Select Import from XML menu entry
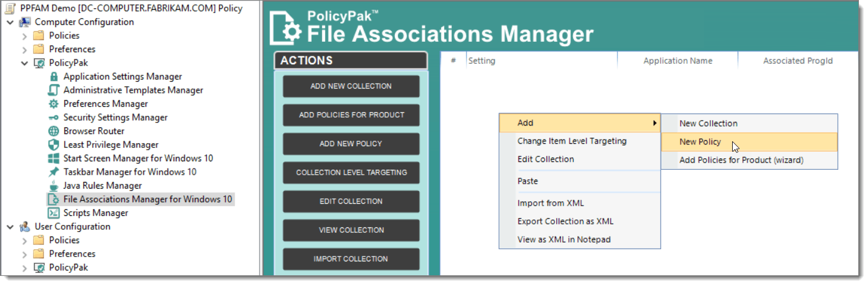The image size is (868, 285). 579,203
